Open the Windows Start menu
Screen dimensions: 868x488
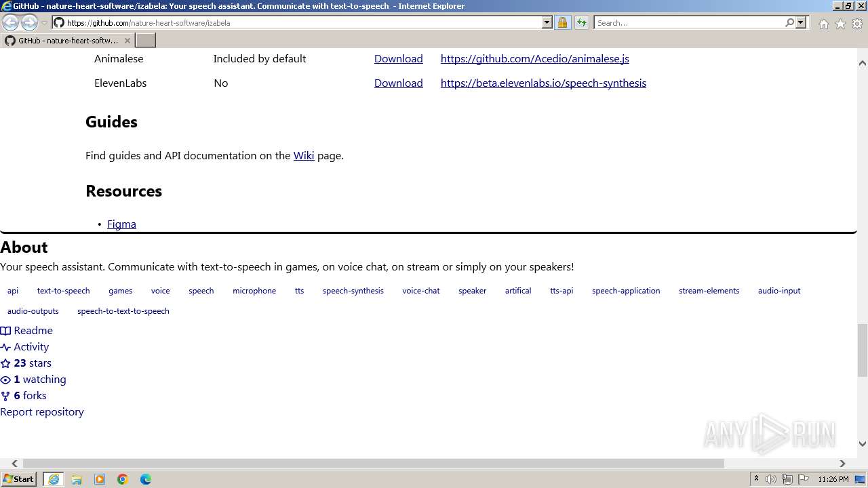tap(19, 479)
